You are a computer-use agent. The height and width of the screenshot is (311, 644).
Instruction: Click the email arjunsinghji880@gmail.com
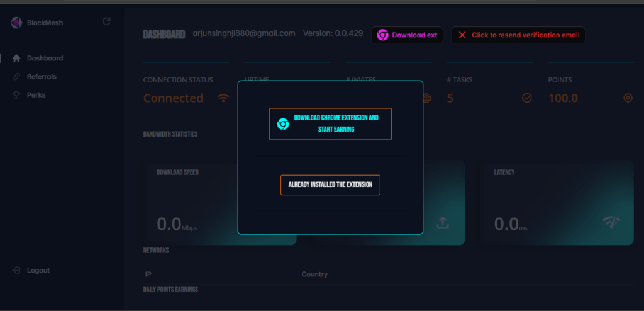[x=244, y=33]
